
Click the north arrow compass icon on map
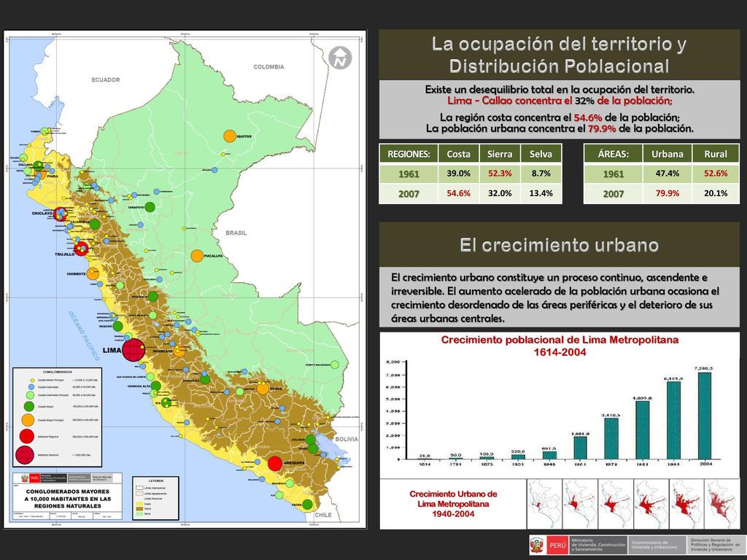point(340,58)
